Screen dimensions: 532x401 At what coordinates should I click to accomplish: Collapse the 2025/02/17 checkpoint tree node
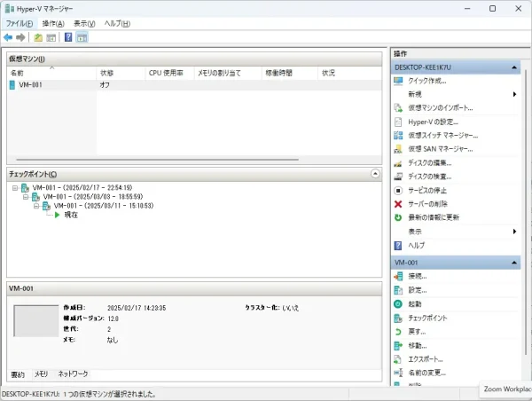pyautogui.click(x=15, y=188)
